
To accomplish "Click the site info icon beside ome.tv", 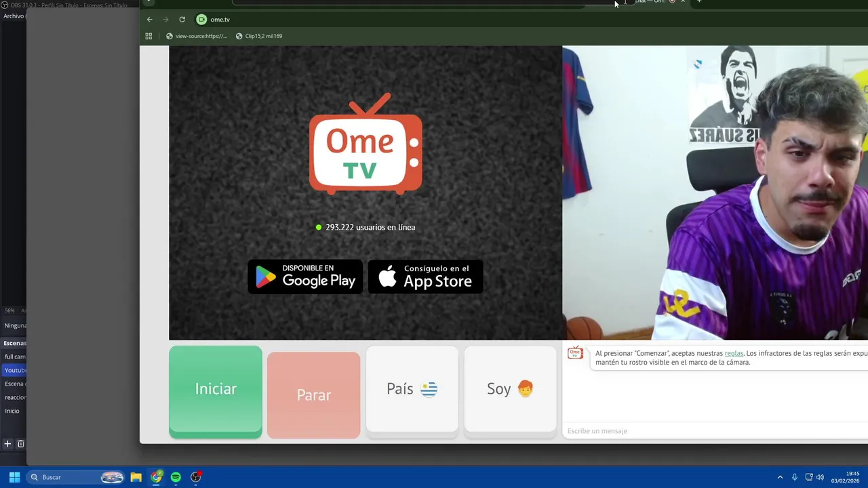I will click(201, 20).
